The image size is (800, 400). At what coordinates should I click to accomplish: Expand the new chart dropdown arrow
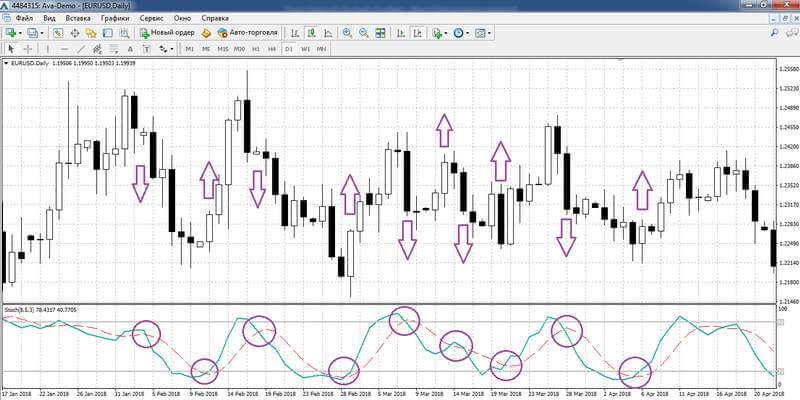tap(20, 33)
